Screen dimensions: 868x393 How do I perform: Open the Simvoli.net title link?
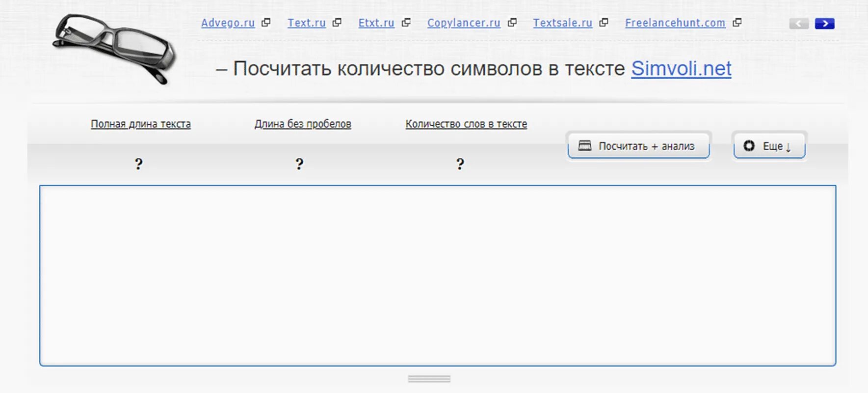pyautogui.click(x=681, y=68)
